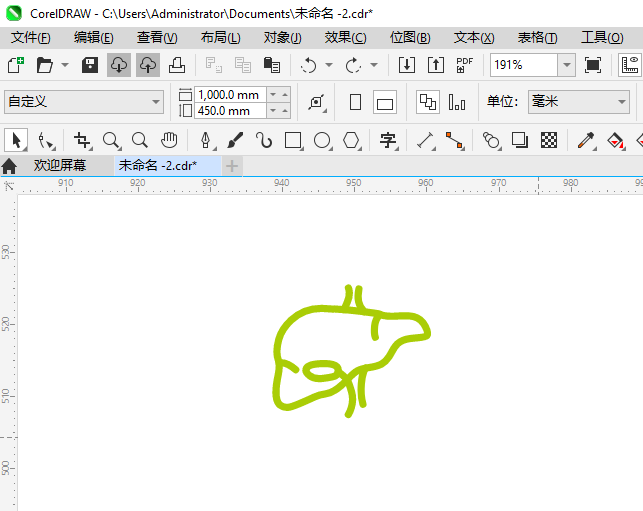Select the Pen tool
643x511 pixels.
(206, 140)
